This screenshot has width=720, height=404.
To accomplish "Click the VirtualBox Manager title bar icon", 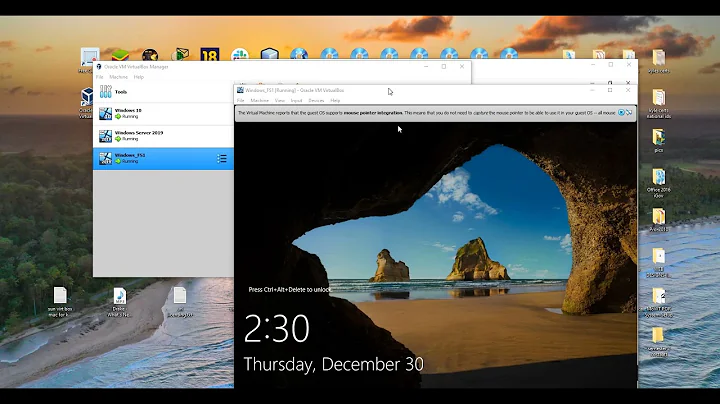I will pyautogui.click(x=99, y=67).
